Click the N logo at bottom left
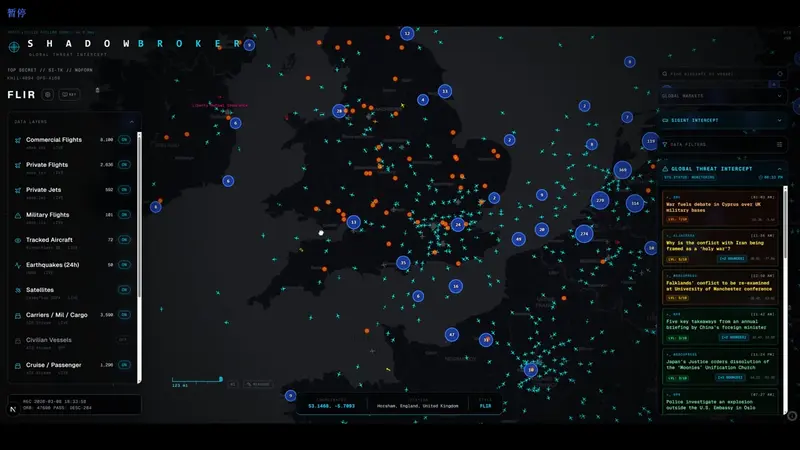The height and width of the screenshot is (450, 800). [x=14, y=408]
